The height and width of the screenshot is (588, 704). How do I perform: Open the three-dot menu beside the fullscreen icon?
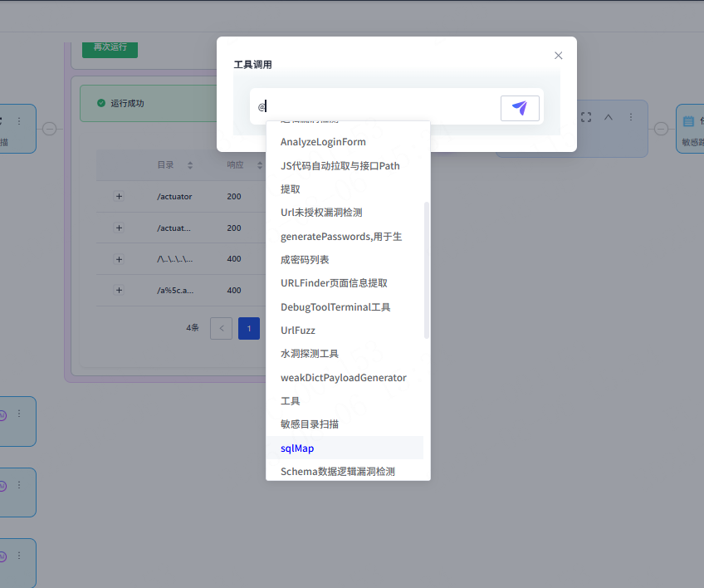tap(631, 118)
